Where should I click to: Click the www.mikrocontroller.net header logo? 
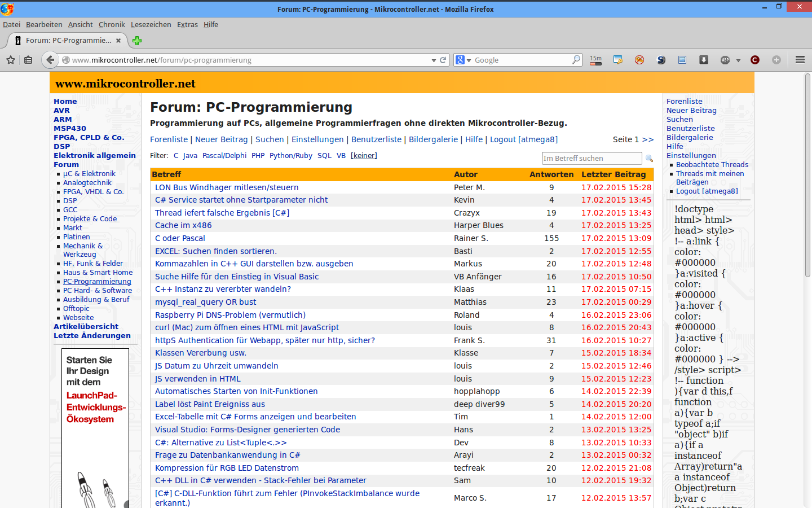[x=125, y=84]
